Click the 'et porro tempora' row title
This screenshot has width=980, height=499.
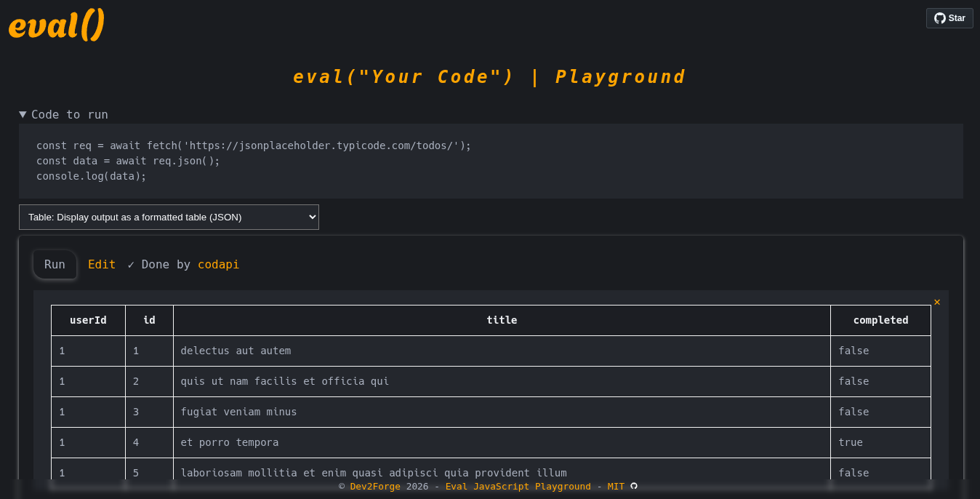pos(230,442)
